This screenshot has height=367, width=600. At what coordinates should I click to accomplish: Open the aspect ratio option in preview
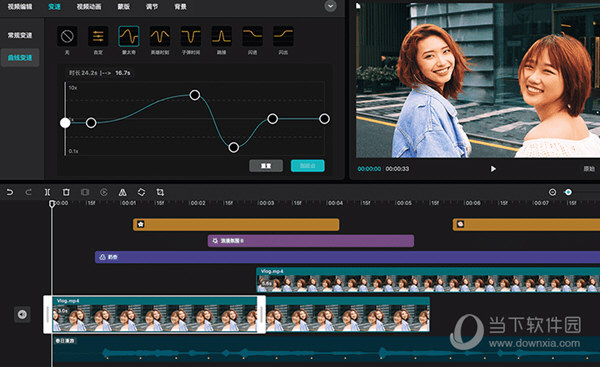tap(589, 169)
